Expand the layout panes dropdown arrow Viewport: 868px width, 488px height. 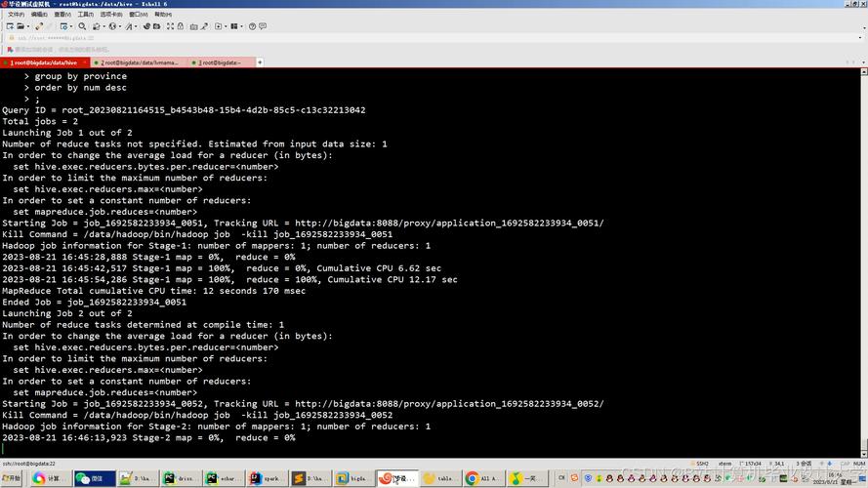(x=243, y=26)
